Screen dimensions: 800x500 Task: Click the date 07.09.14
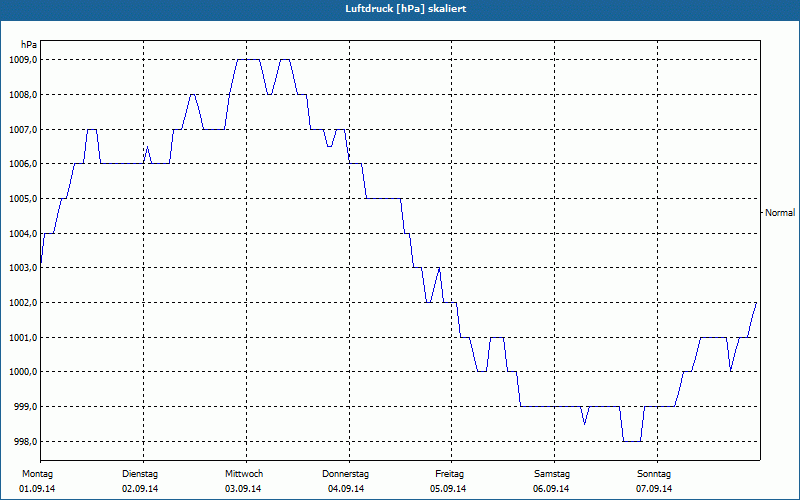click(x=654, y=489)
